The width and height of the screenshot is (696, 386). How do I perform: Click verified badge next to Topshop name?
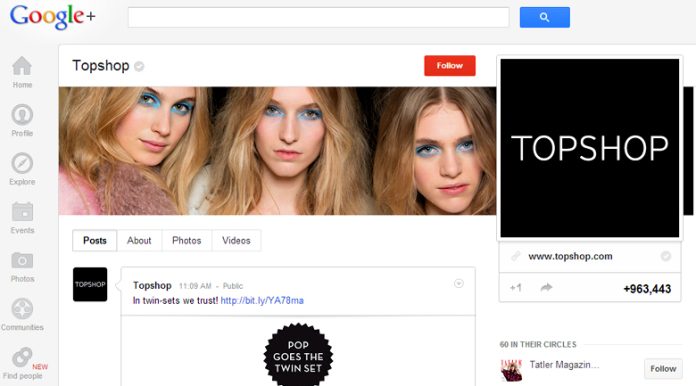click(139, 66)
